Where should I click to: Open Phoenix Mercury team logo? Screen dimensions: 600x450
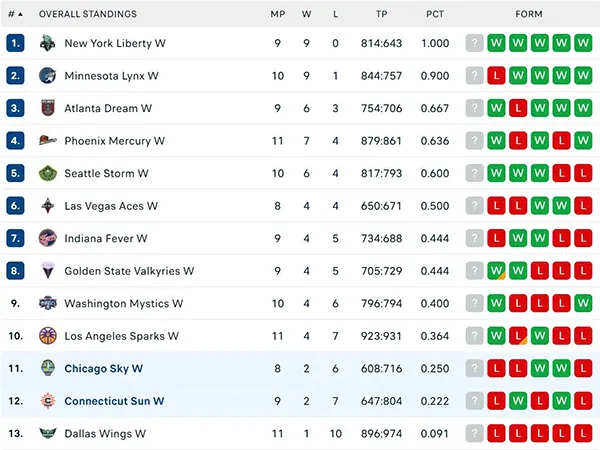pos(48,141)
